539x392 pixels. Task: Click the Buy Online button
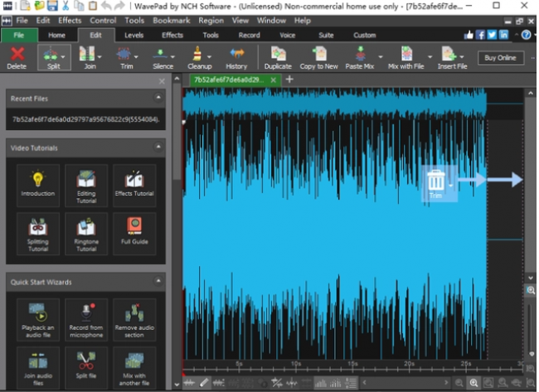(501, 58)
